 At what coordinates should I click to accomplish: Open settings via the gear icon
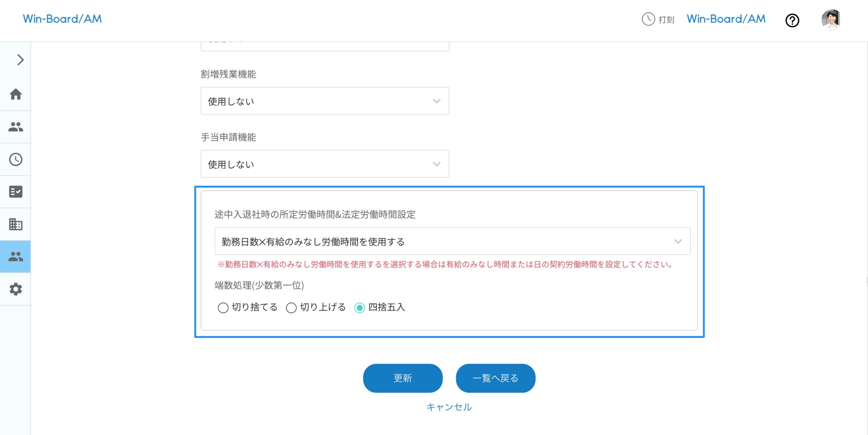pyautogui.click(x=15, y=289)
